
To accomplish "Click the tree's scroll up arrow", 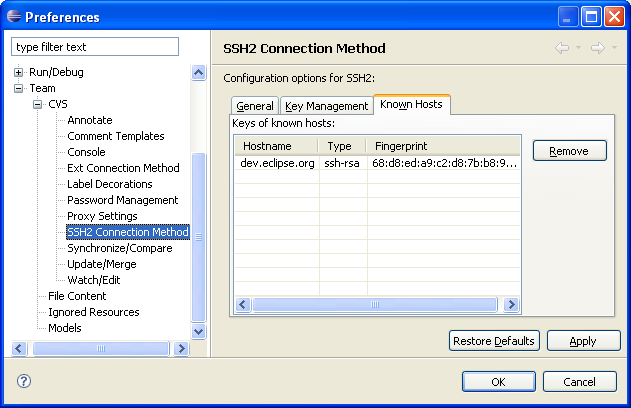I will pyautogui.click(x=198, y=72).
